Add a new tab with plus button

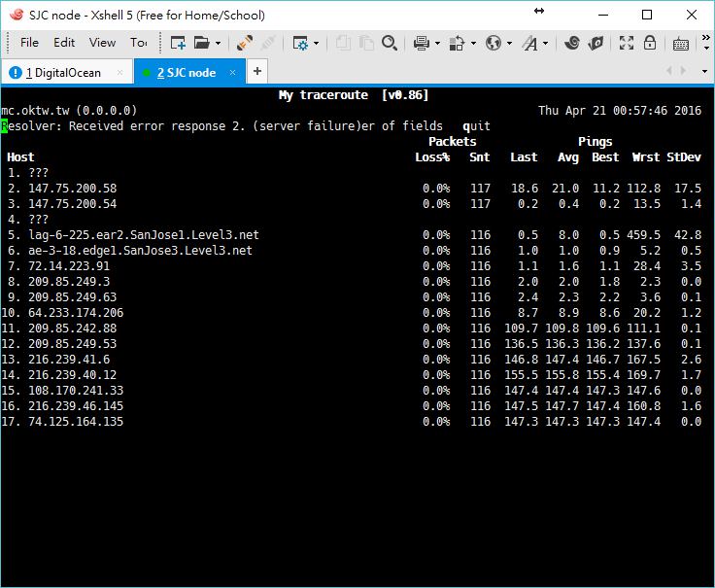click(257, 71)
